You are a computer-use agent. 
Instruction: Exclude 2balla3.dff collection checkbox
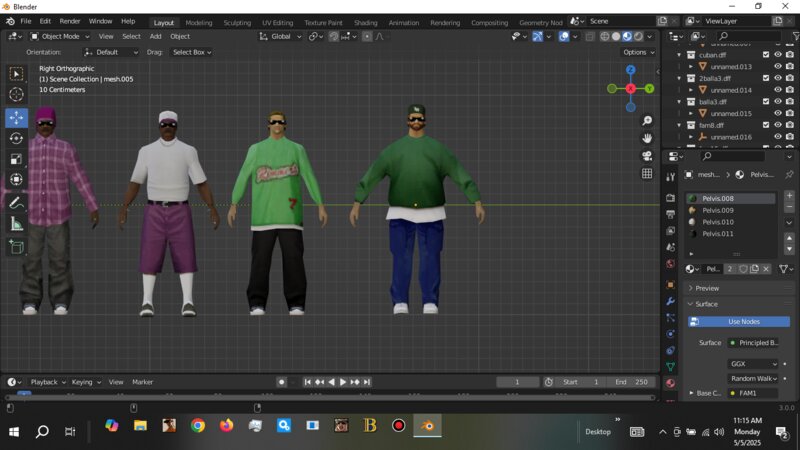(x=766, y=78)
